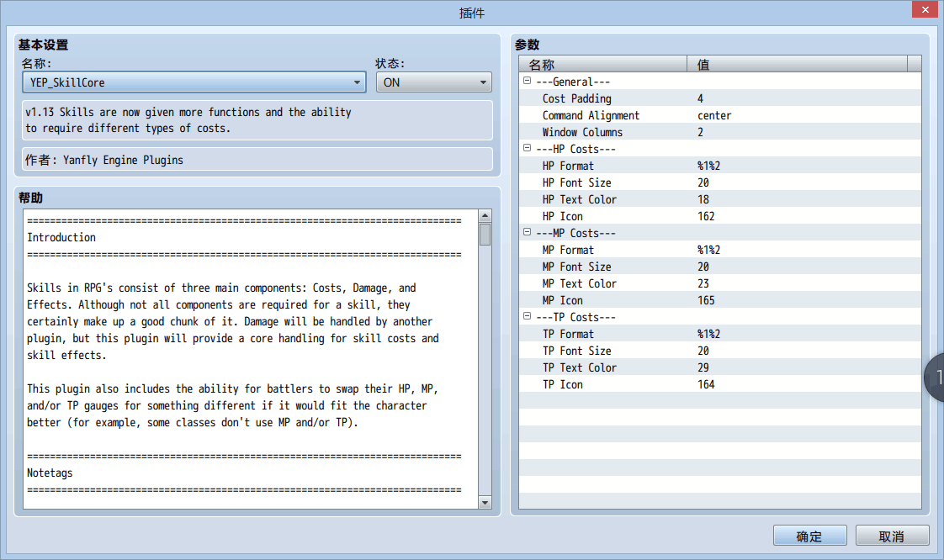Select the MP Icon parameter row
The height and width of the screenshot is (560, 944).
720,301
